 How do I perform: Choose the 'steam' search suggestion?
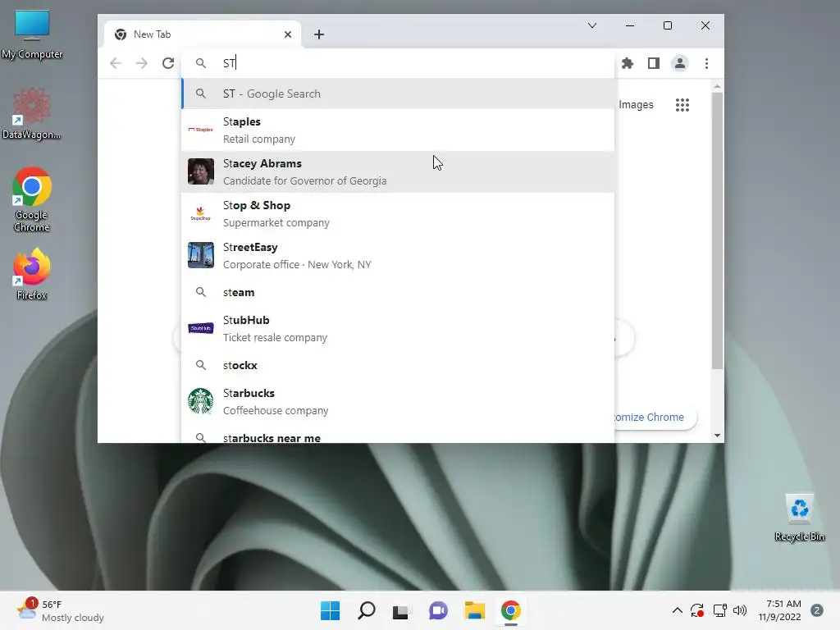(398, 293)
